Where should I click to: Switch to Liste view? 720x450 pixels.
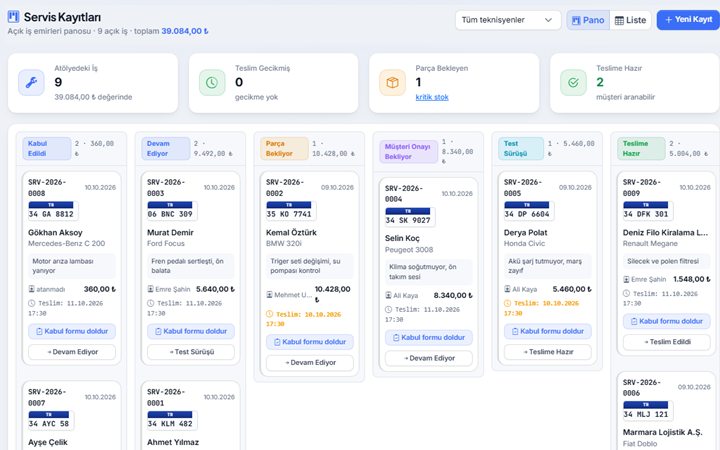[630, 20]
